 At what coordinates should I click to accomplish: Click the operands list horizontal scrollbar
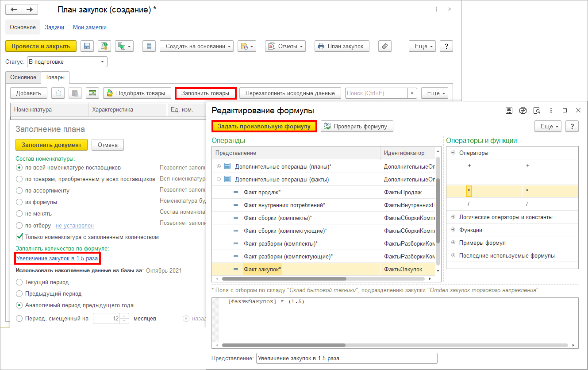tap(284, 279)
